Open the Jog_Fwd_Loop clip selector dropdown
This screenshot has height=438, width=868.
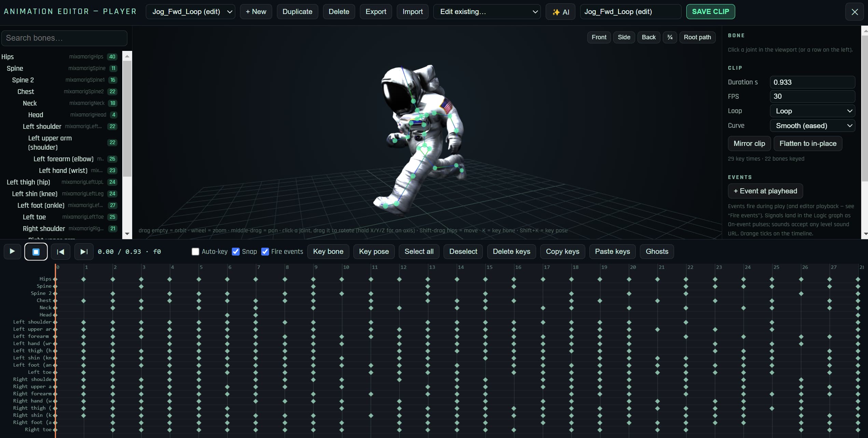click(191, 12)
